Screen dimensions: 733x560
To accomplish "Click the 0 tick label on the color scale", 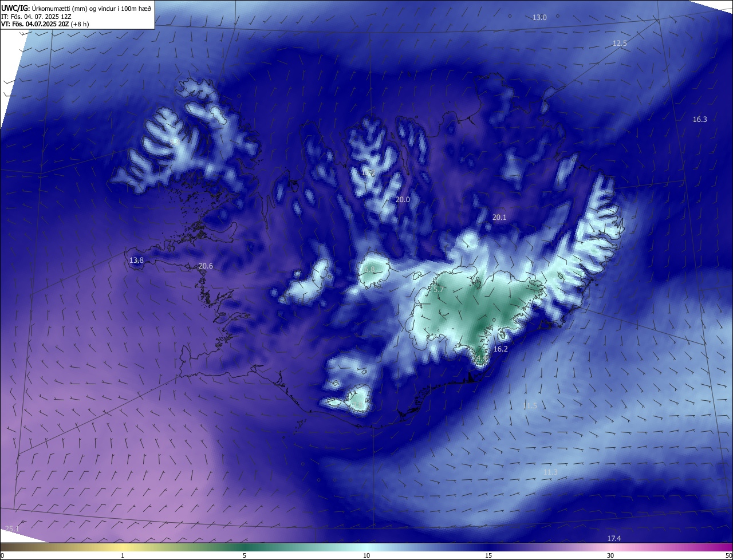I will (x=2, y=555).
